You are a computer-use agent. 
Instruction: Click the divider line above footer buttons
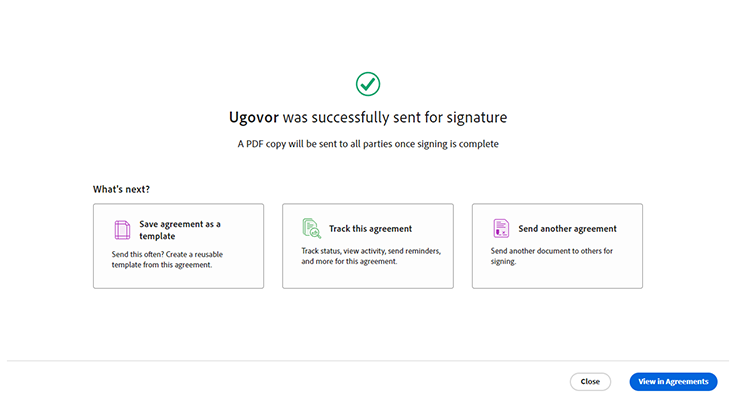point(367,360)
